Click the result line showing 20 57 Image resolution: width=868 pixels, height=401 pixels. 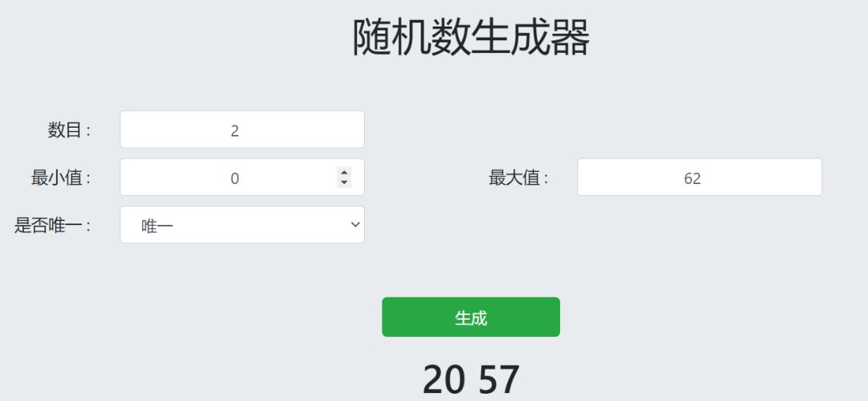pos(471,379)
